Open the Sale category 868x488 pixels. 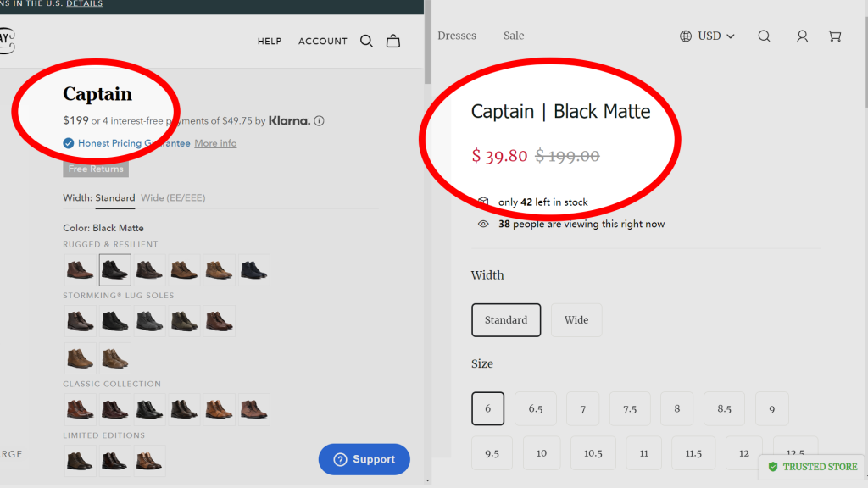tap(514, 36)
